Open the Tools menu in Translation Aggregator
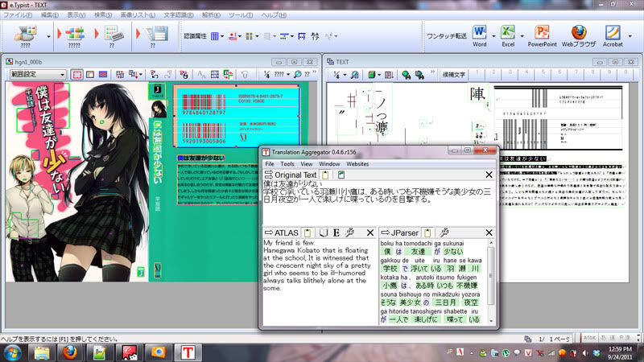Viewport: 644px width, 362px height. tap(287, 164)
